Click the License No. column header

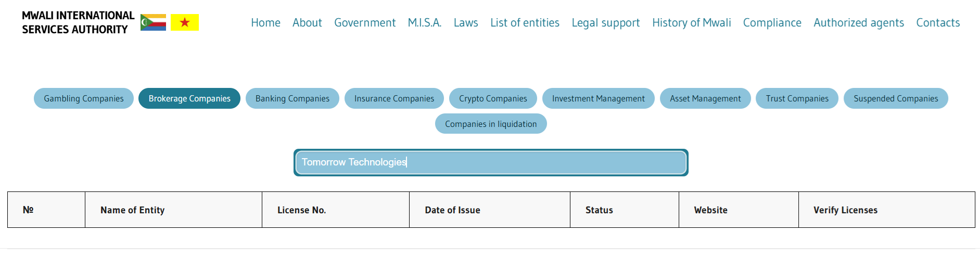point(336,210)
